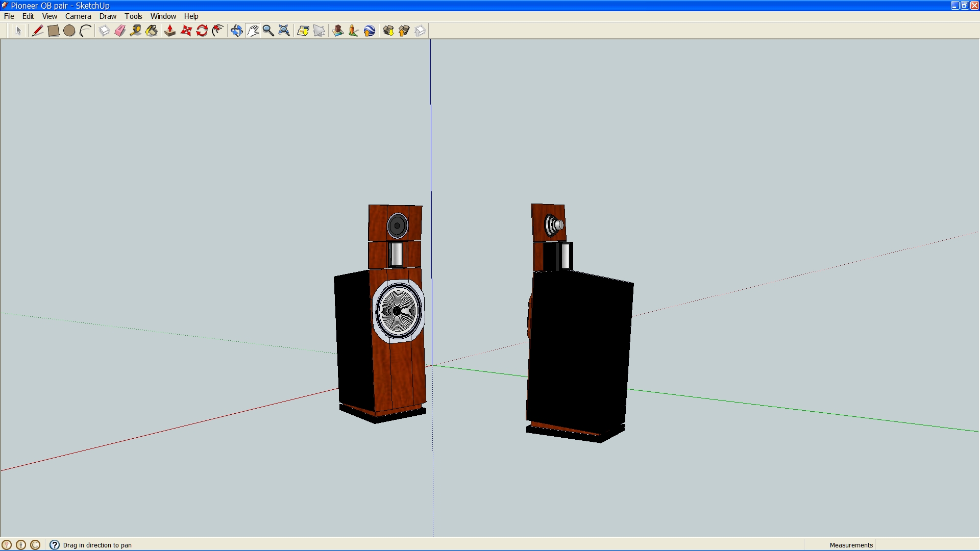Open the View menu
Viewport: 980px width, 551px height.
click(x=50, y=16)
